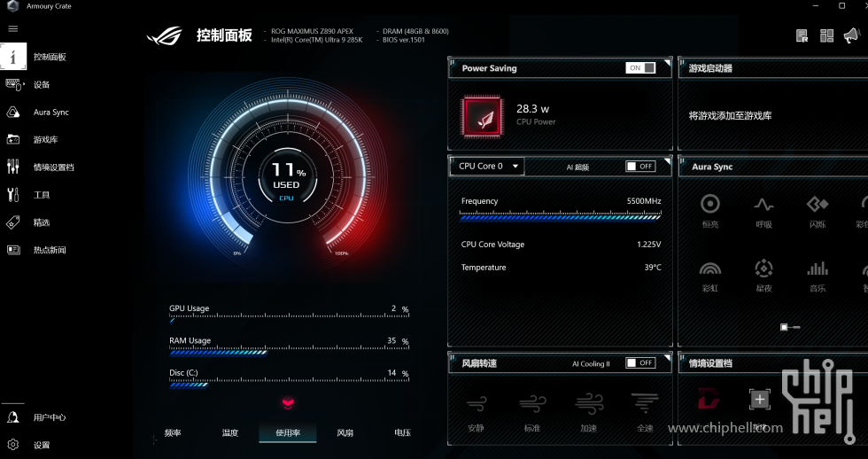Click the 工具 wrench icon
Viewport: 868px width, 459px height.
13,194
